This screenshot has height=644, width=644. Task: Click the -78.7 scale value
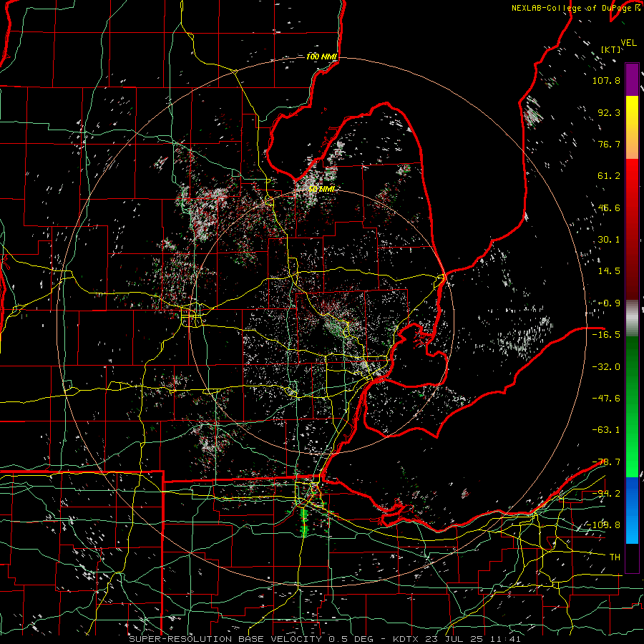click(x=606, y=462)
